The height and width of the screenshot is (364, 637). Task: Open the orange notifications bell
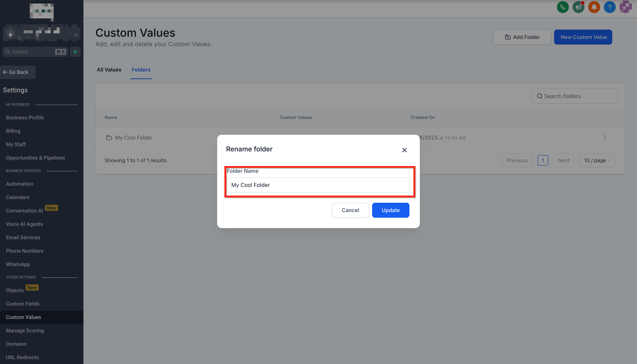(594, 7)
